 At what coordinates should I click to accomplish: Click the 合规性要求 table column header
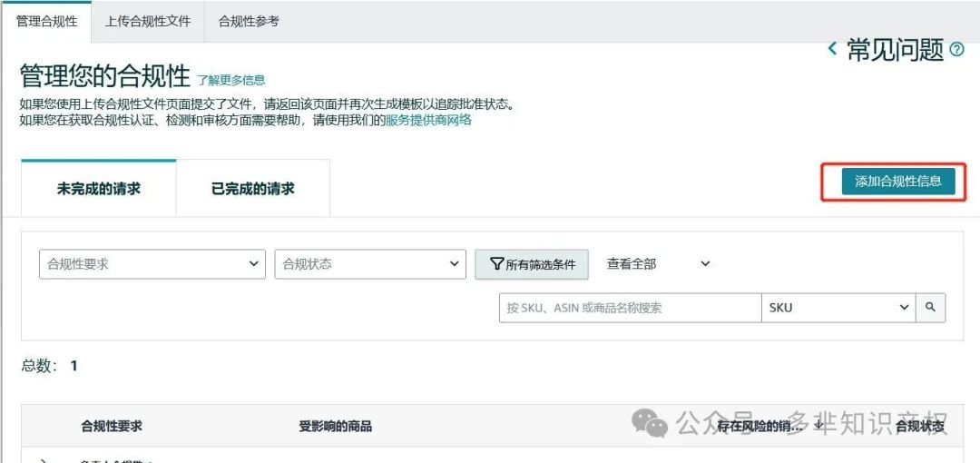point(112,426)
